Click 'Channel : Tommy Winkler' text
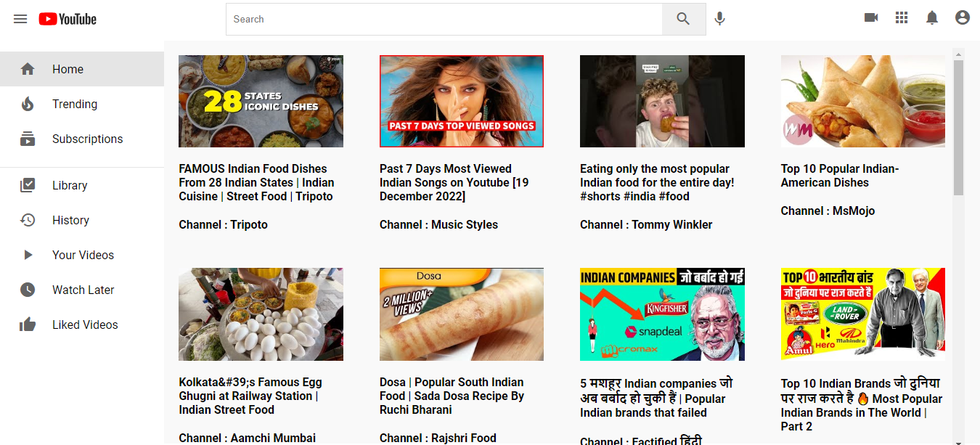 (646, 225)
